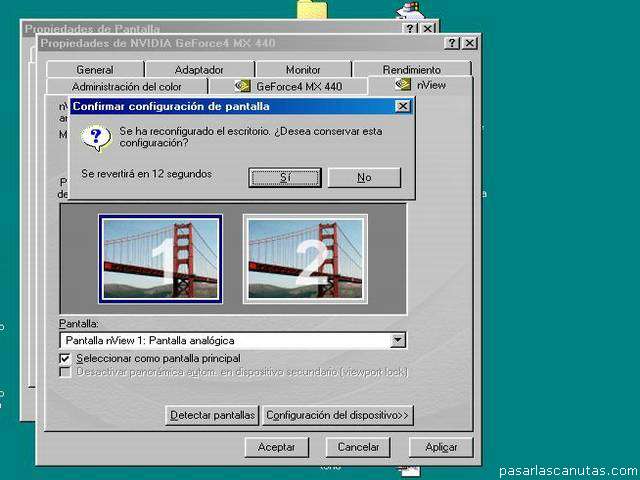Screen dimensions: 640x480
Task: Click the question mark icon in confirmation dialog
Action: click(x=96, y=136)
